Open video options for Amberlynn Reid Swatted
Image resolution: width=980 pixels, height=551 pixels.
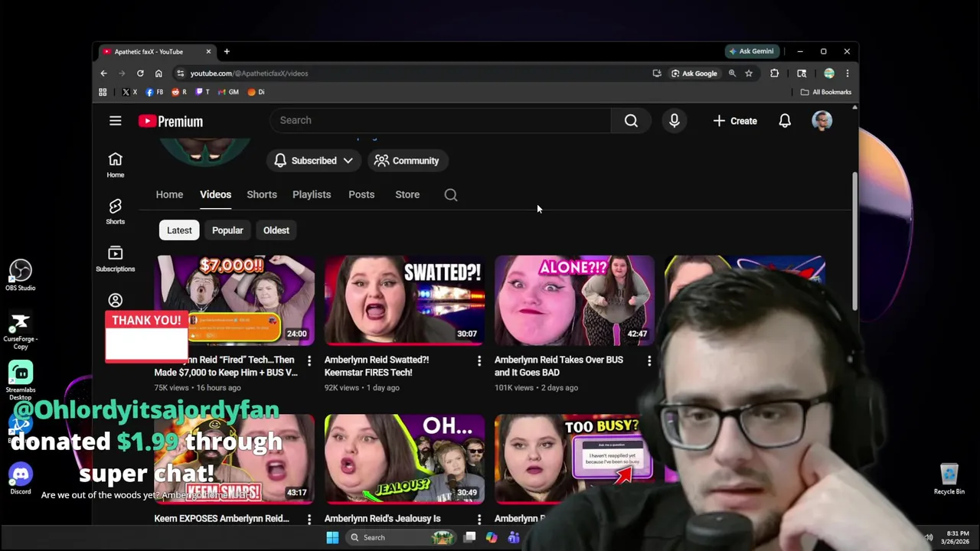point(479,360)
